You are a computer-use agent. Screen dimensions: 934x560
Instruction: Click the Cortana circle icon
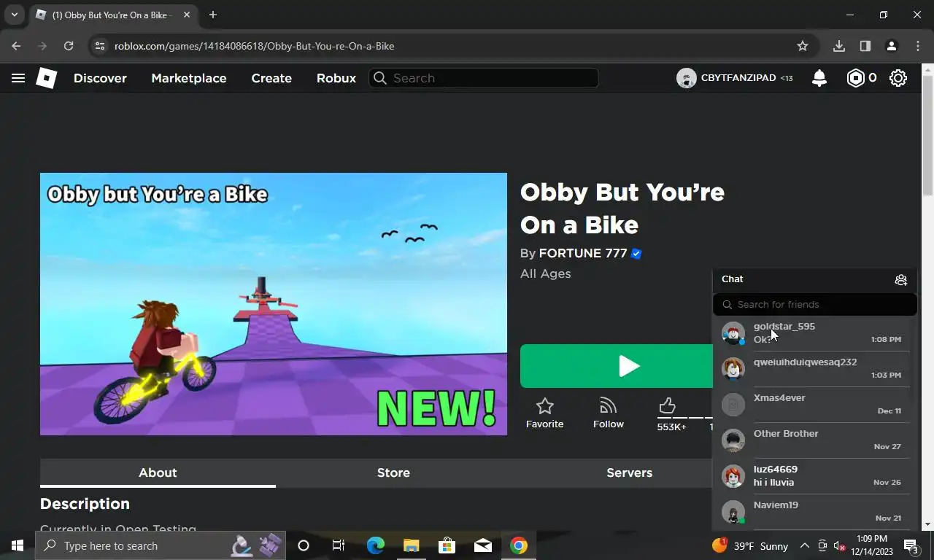304,545
